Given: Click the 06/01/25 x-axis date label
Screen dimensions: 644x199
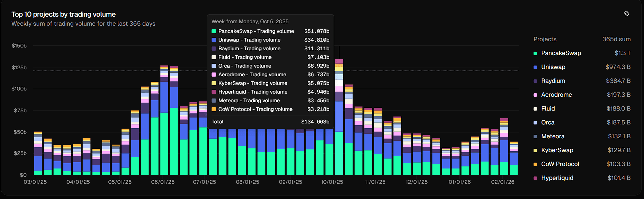Looking at the screenshot, I should point(163,182).
